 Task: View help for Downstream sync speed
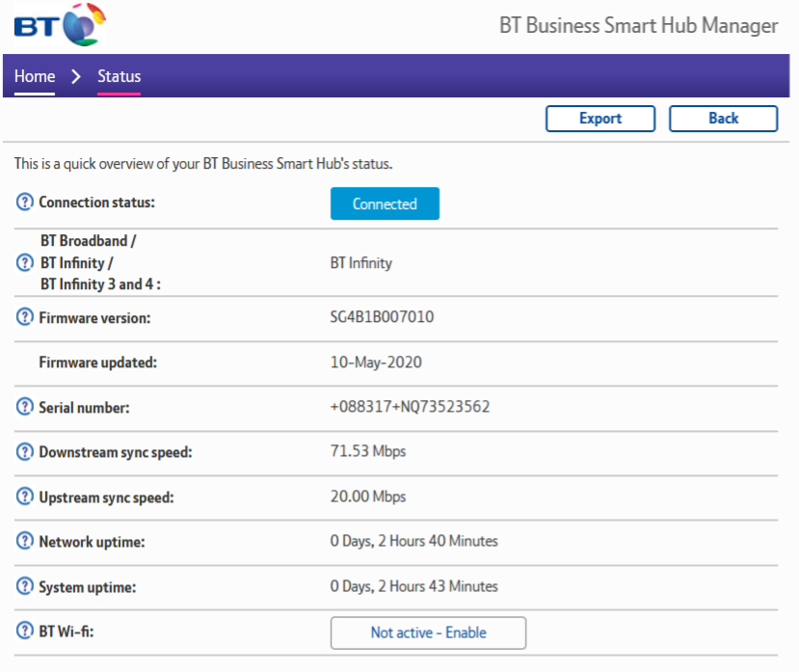pyautogui.click(x=25, y=451)
